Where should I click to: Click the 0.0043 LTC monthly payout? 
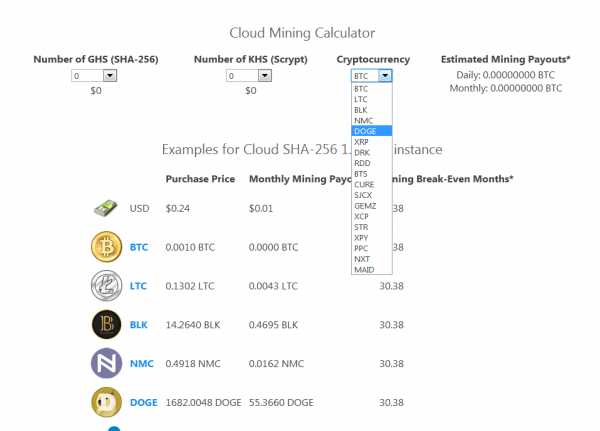[273, 286]
